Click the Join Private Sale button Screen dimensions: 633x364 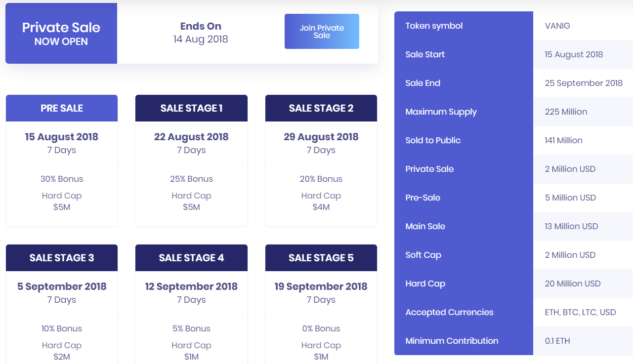(322, 32)
